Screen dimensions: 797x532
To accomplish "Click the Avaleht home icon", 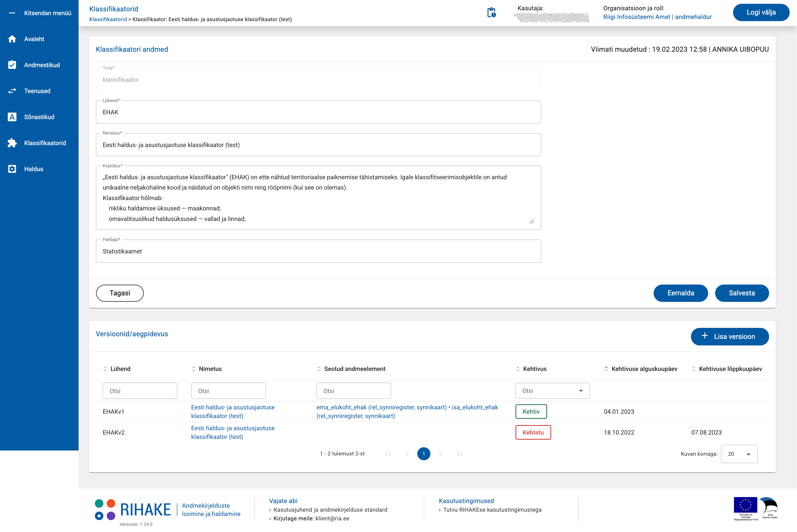I will click(x=12, y=39).
